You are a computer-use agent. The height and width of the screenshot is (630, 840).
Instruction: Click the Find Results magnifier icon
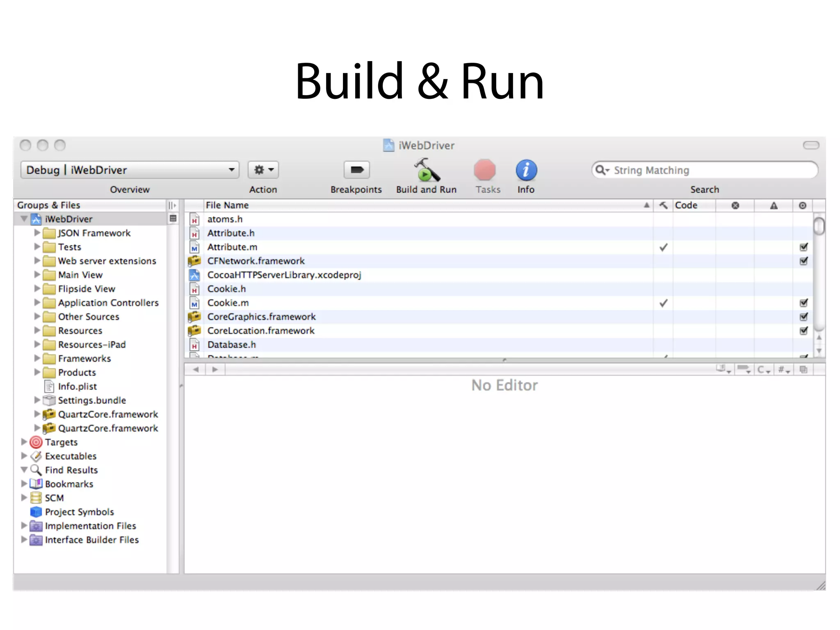click(x=36, y=470)
